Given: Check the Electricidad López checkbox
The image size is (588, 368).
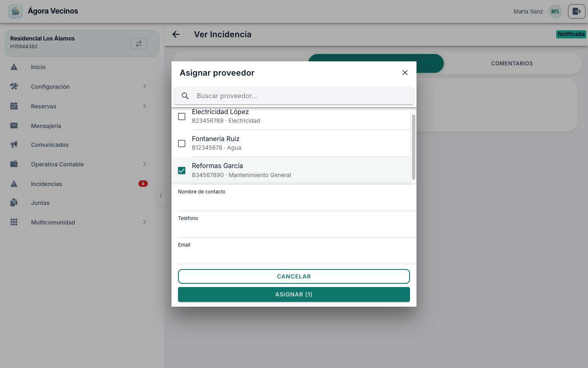Looking at the screenshot, I should coord(182,117).
